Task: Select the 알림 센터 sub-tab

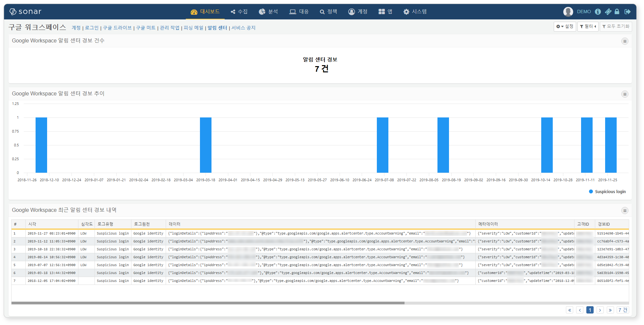Action: point(217,28)
